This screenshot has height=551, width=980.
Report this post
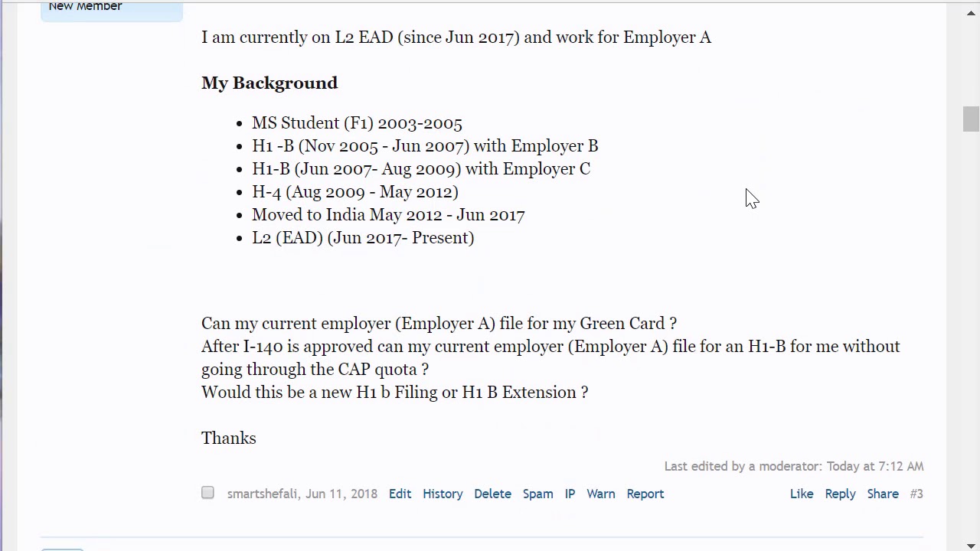(x=645, y=494)
